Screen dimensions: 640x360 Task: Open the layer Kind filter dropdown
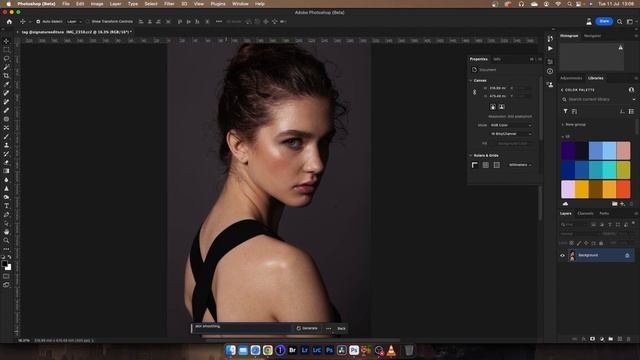[x=574, y=224]
